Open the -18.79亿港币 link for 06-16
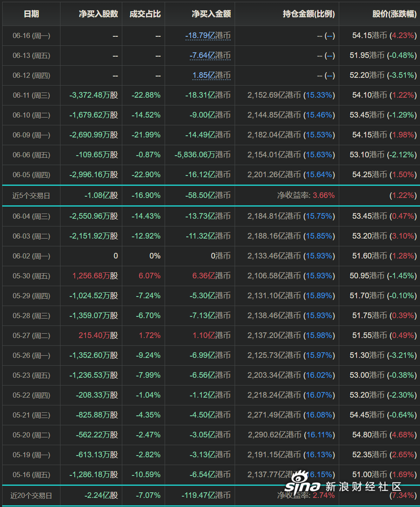Viewport: 420px width, 507px height. pyautogui.click(x=208, y=35)
